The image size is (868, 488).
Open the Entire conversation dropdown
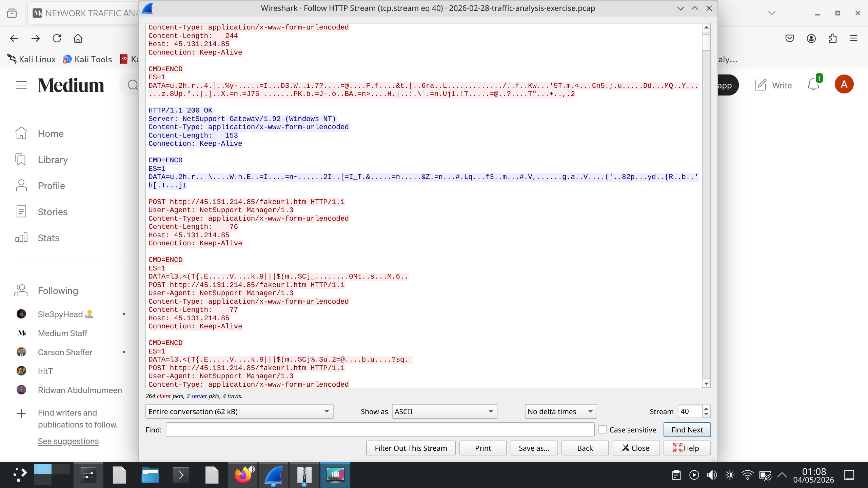click(239, 411)
